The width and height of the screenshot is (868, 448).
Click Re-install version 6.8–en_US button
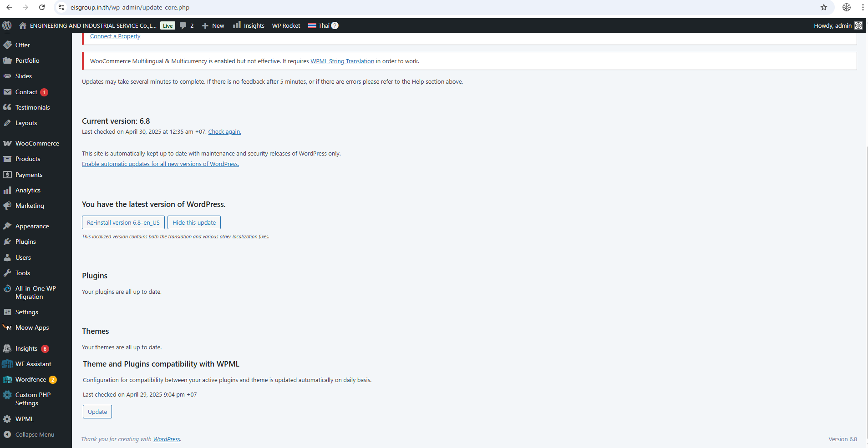(123, 222)
